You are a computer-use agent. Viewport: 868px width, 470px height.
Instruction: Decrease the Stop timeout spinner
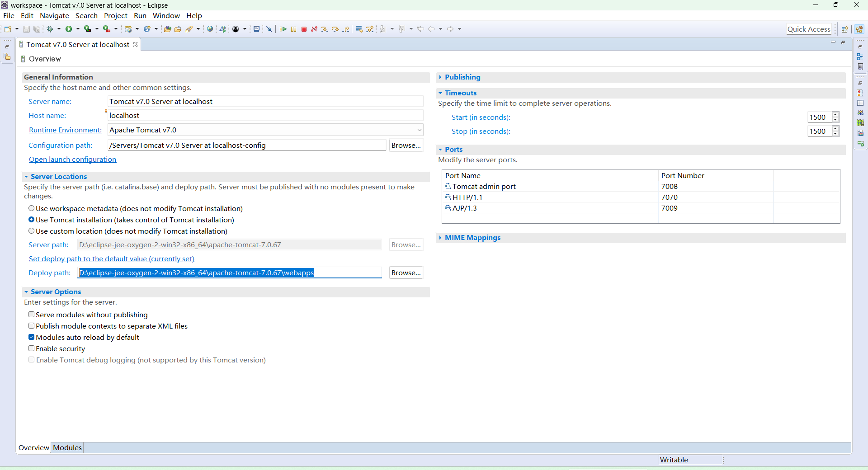coord(835,134)
